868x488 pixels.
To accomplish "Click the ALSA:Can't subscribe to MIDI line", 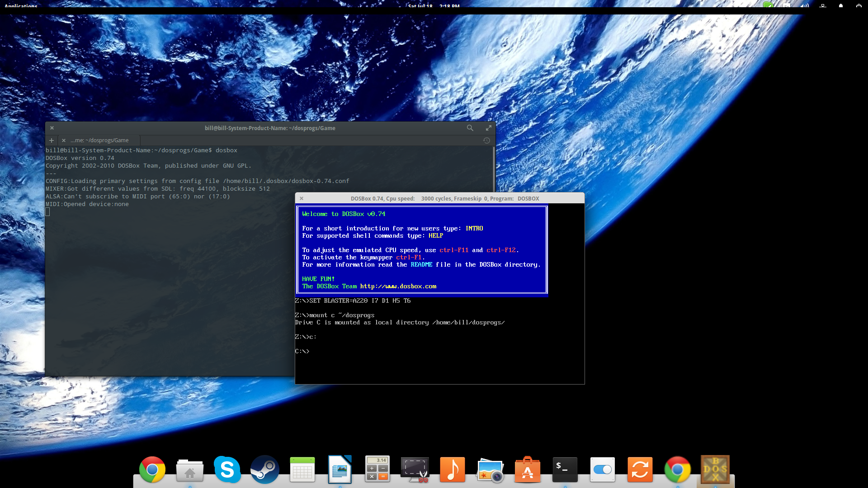I will point(138,196).
